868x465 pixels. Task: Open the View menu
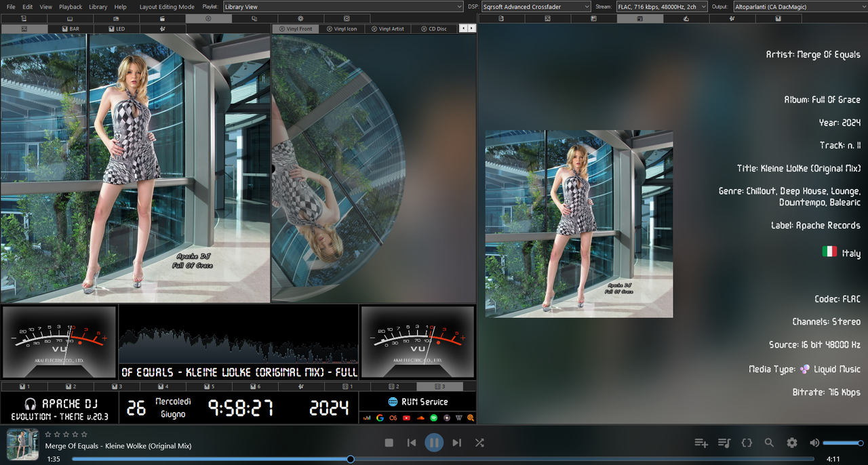tap(45, 7)
